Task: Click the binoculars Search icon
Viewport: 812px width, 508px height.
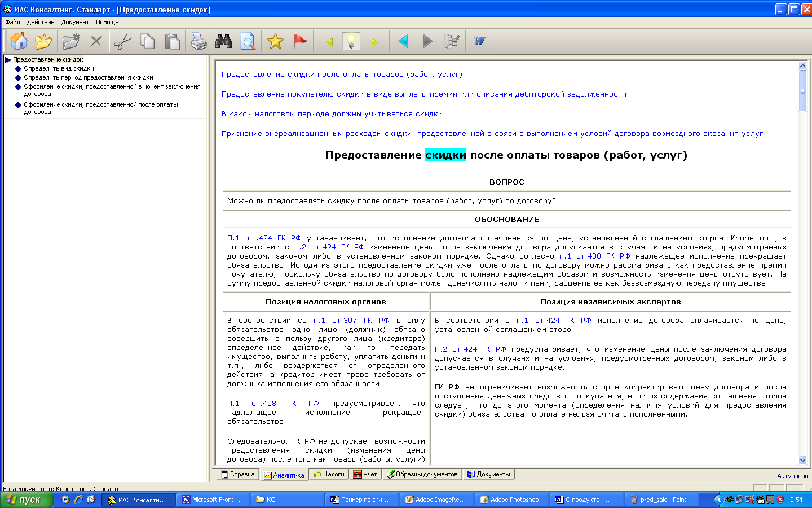Action: click(223, 41)
